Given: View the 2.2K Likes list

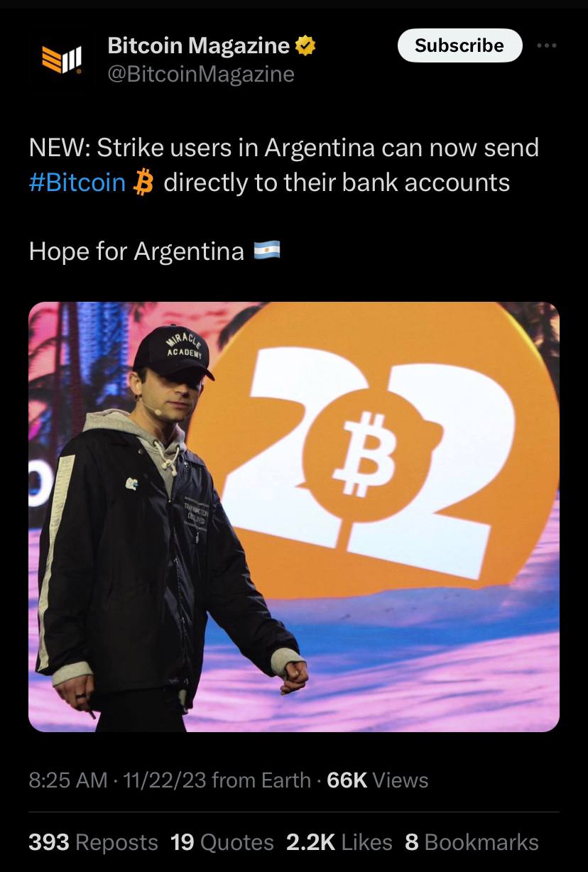Looking at the screenshot, I should 339,842.
